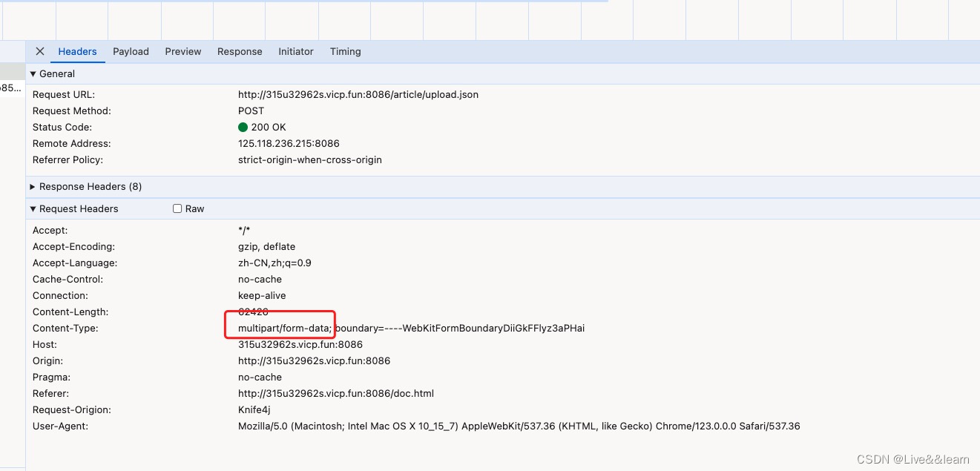Click the Accept-Encoding header name
This screenshot has width=980, height=471.
tap(73, 246)
